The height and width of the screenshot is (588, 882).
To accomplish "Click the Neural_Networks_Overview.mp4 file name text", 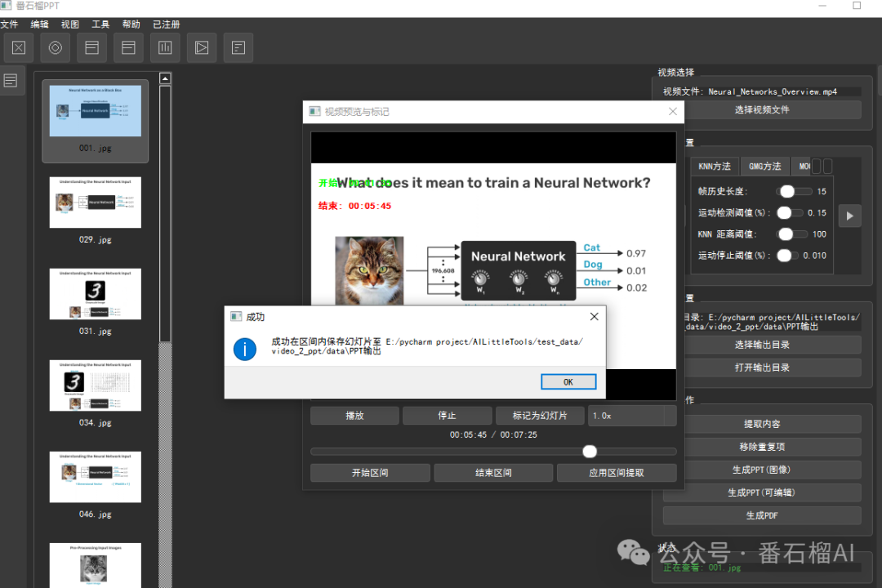I will pyautogui.click(x=773, y=91).
